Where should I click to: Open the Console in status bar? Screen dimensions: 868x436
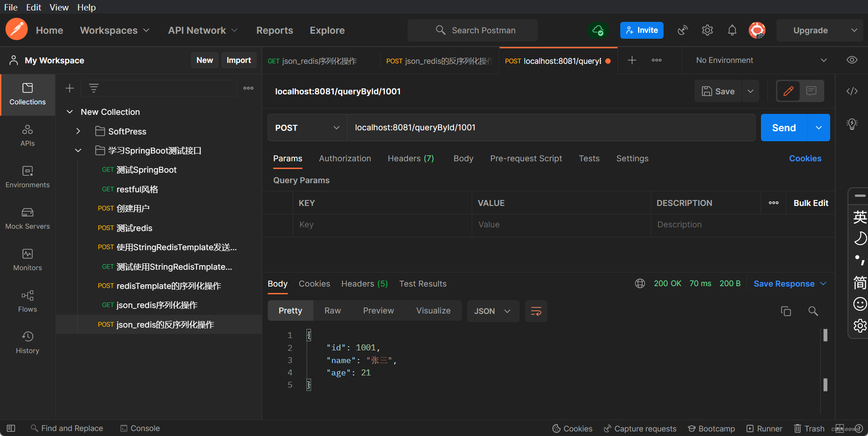140,428
